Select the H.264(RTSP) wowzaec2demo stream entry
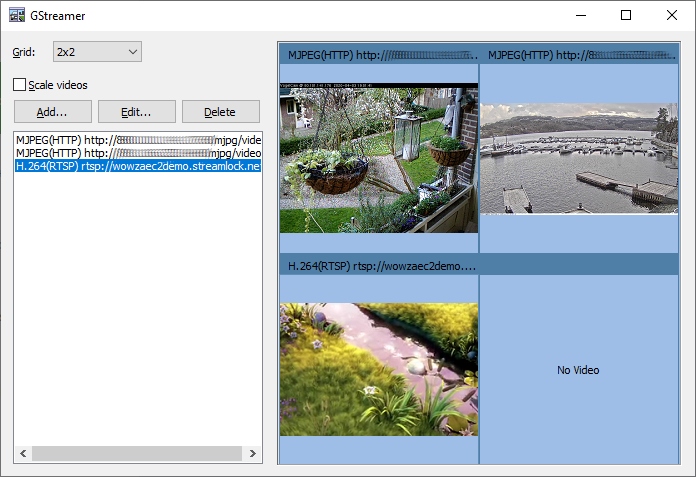Viewport: 696px width, 477px height. pyautogui.click(x=138, y=166)
